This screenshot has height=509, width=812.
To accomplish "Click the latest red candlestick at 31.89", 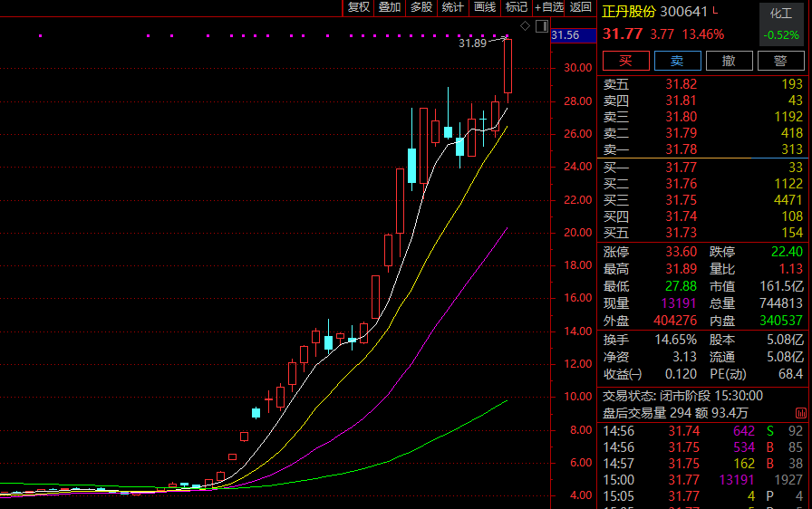I will [508, 66].
